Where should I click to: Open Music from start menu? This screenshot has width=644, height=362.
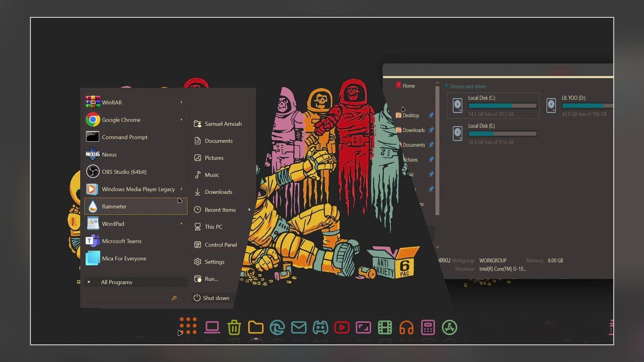click(x=207, y=175)
